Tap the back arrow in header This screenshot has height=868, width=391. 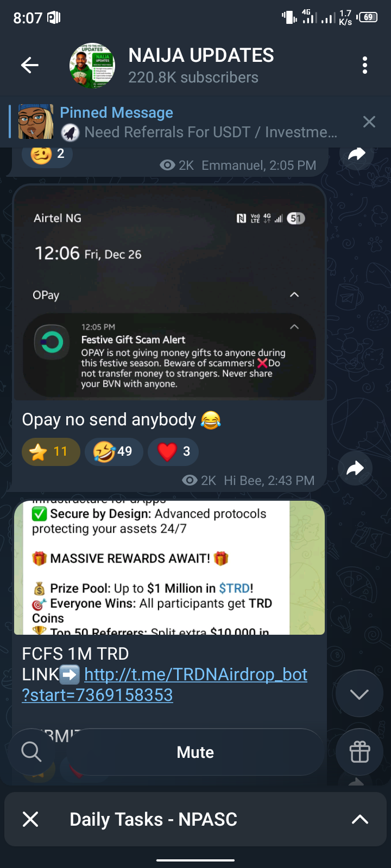click(30, 66)
